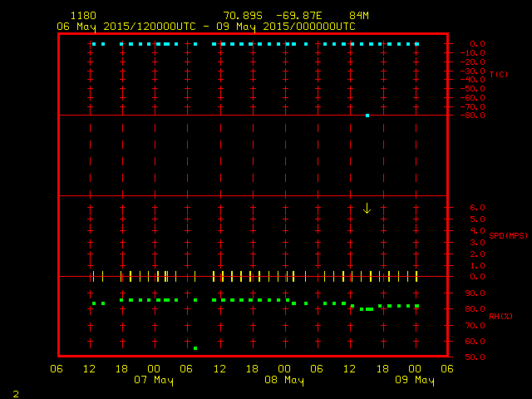Select the lone green humidity point near 55
Image resolution: width=532 pixels, height=399 pixels.
195,348
